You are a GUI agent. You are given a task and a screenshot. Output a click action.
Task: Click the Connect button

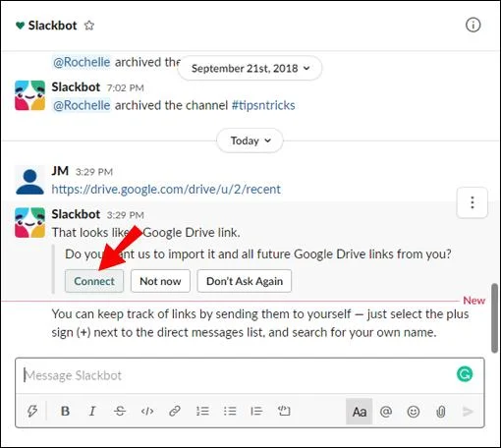(94, 281)
